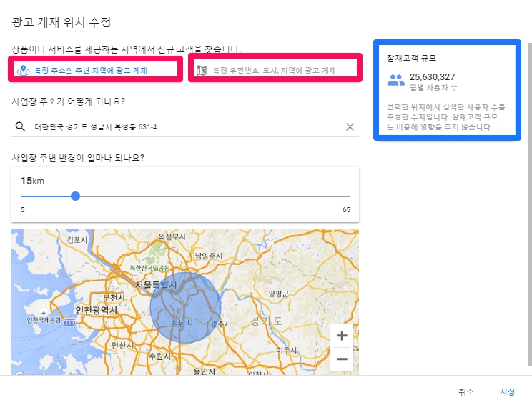This screenshot has height=405, width=532.
Task: Click the search magnifier icon in address field
Action: pos(20,126)
